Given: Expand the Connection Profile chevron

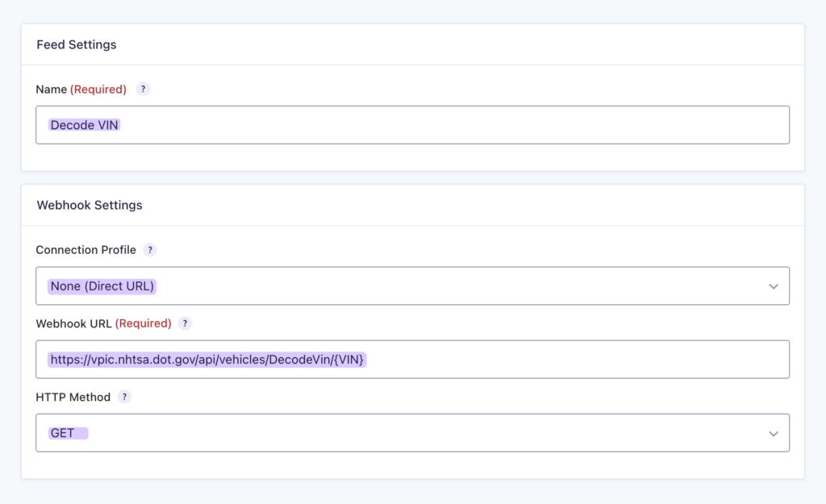Looking at the screenshot, I should coord(773,285).
